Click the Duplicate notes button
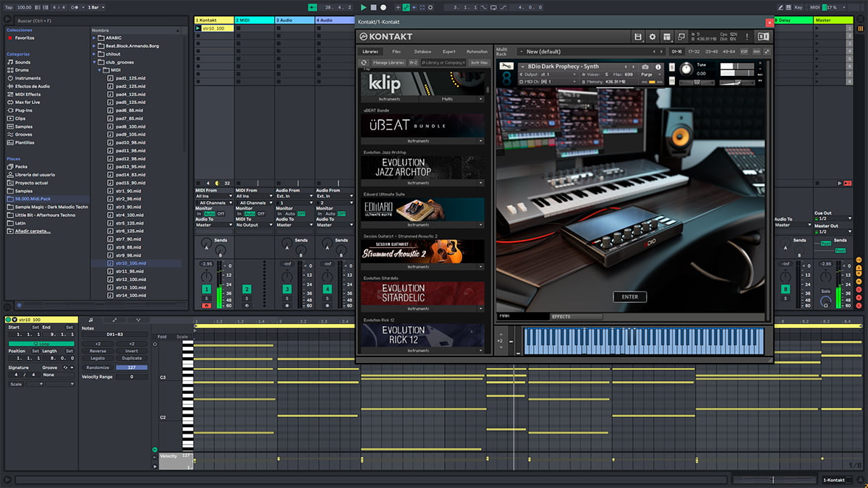This screenshot has height=488, width=868. click(132, 358)
